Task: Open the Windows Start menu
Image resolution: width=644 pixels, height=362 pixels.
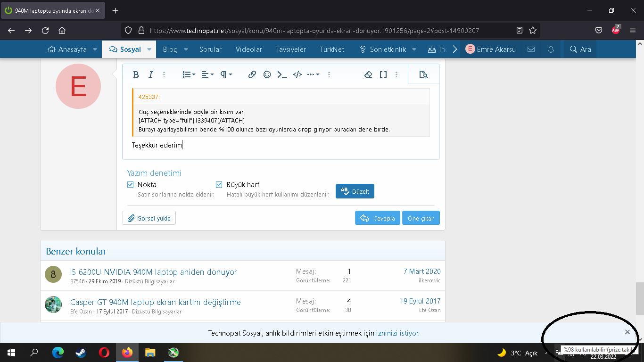Action: (11, 353)
